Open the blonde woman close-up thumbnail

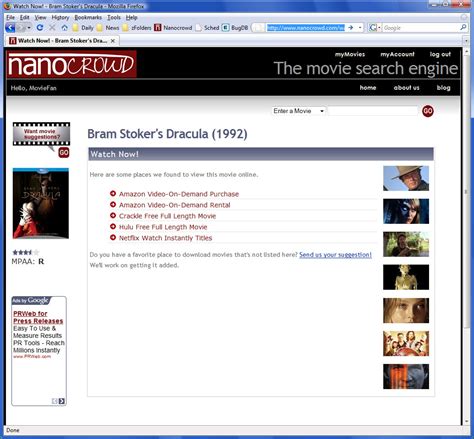point(406,311)
